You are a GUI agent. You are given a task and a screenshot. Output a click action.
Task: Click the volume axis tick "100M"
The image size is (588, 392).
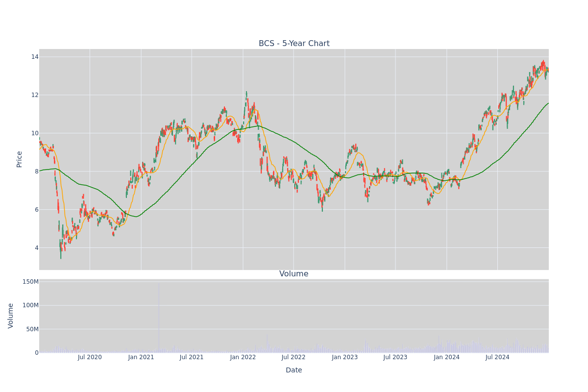point(30,305)
